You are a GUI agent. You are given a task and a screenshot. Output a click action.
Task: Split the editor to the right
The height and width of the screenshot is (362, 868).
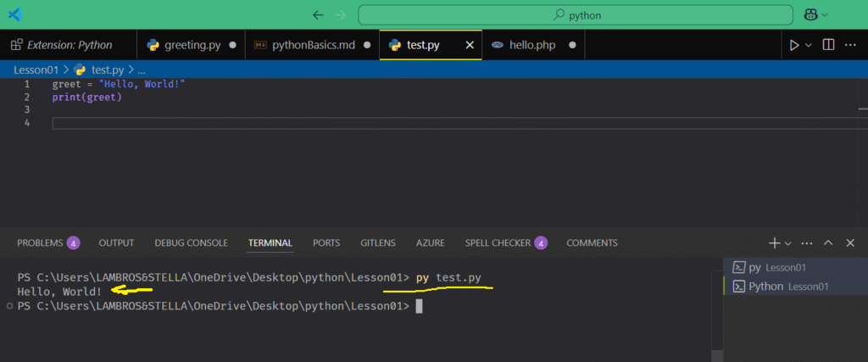click(828, 45)
